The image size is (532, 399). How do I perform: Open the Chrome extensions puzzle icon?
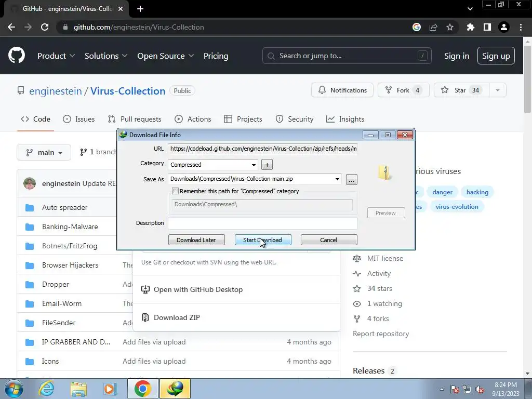[x=470, y=27]
